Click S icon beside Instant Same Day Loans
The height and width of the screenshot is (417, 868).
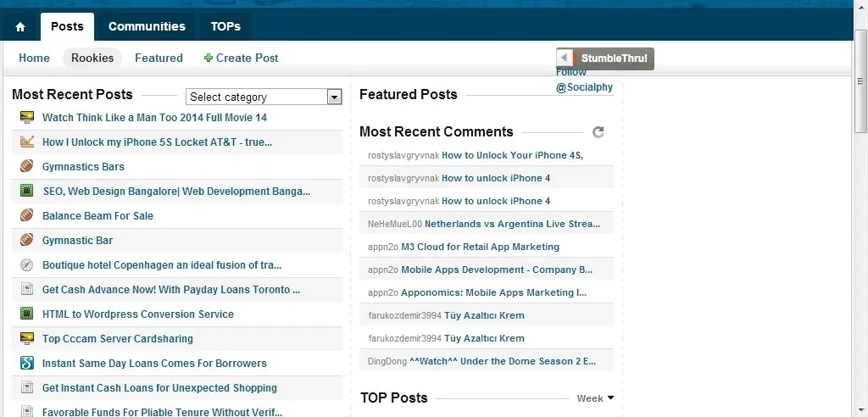click(x=26, y=364)
